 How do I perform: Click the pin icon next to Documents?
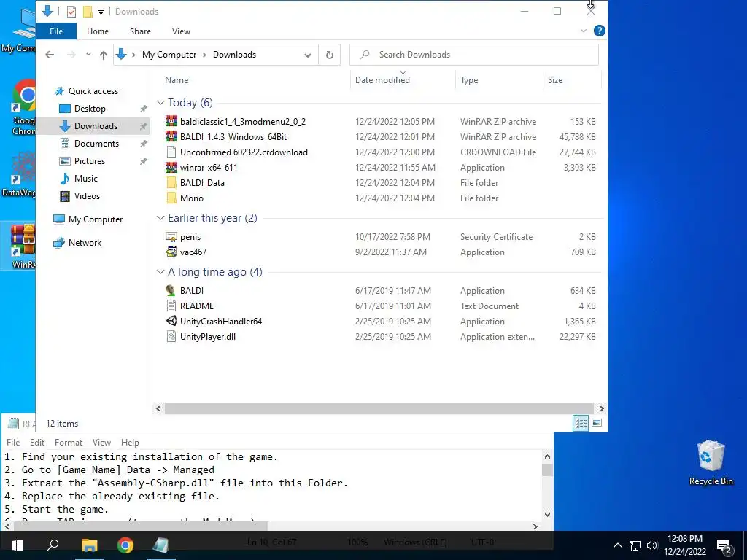point(143,144)
